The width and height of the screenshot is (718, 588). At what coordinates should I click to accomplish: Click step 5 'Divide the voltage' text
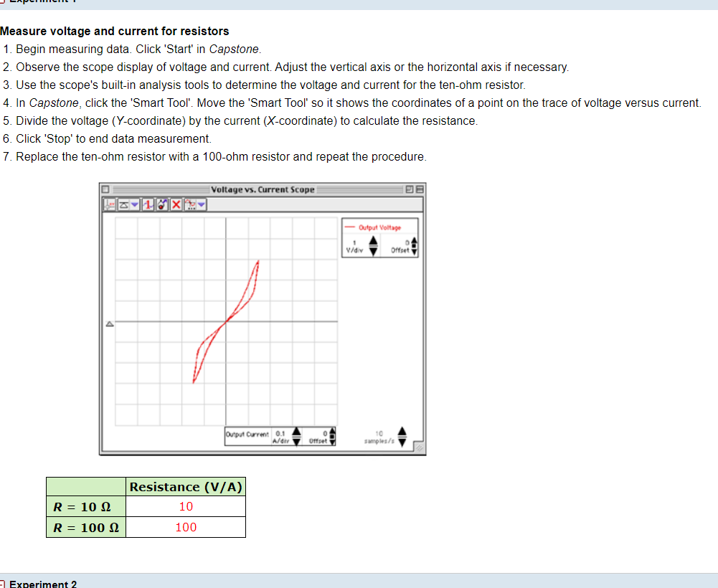point(247,120)
